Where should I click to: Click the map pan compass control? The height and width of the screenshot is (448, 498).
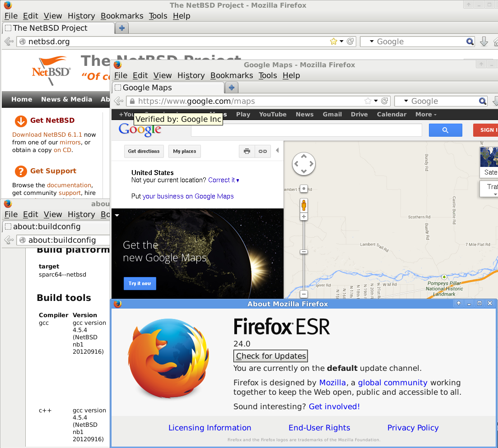pos(304,163)
